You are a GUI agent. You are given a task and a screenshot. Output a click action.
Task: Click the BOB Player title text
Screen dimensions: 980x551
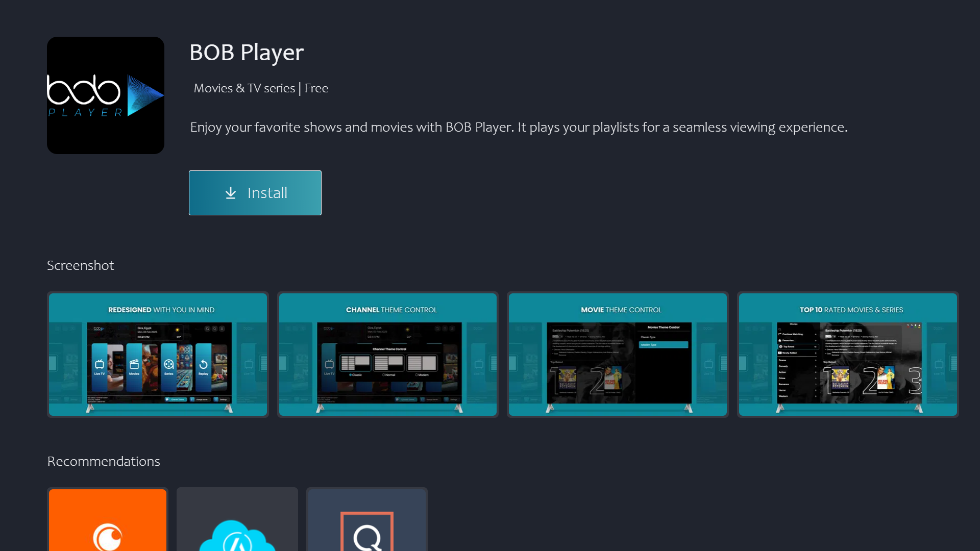point(247,53)
